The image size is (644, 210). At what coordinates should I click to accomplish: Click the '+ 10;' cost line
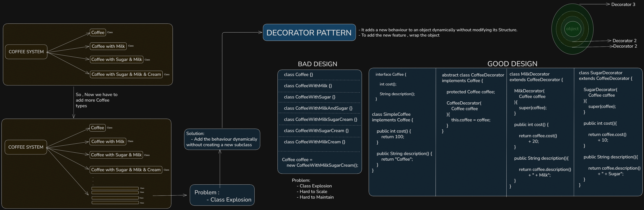[603, 140]
